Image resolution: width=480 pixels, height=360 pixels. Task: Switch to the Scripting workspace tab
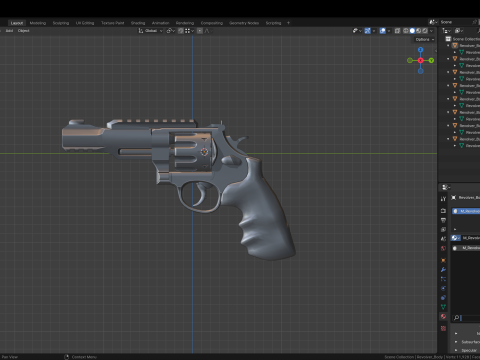pyautogui.click(x=273, y=23)
